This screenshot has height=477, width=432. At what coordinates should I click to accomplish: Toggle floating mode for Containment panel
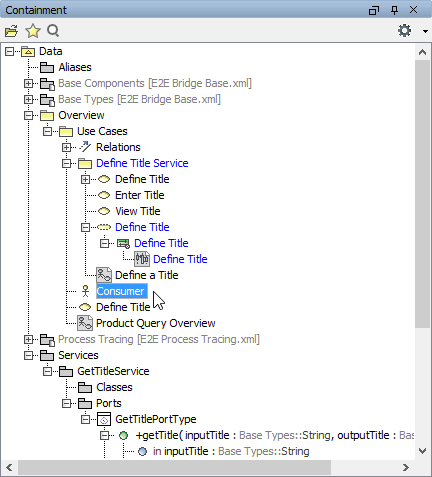[x=374, y=10]
